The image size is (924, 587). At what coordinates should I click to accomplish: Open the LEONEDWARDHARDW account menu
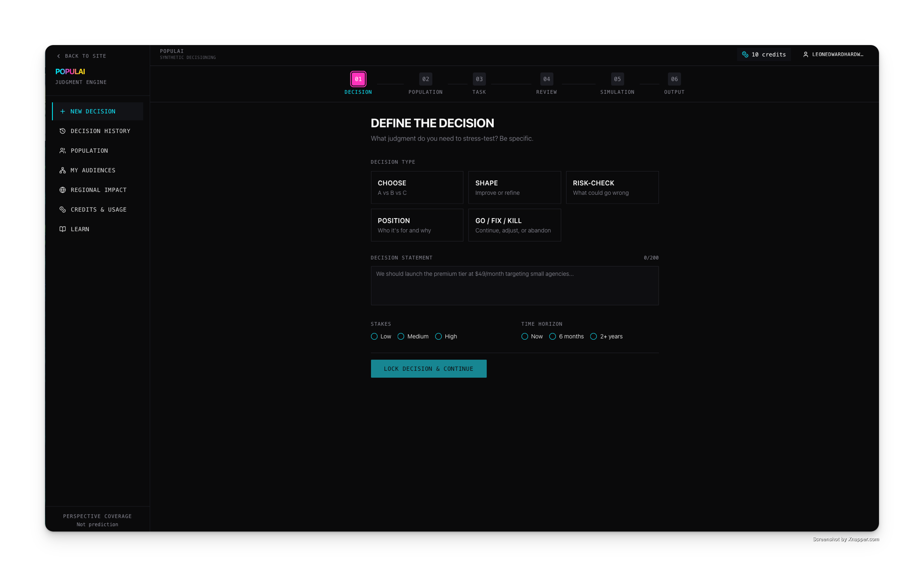pyautogui.click(x=833, y=55)
